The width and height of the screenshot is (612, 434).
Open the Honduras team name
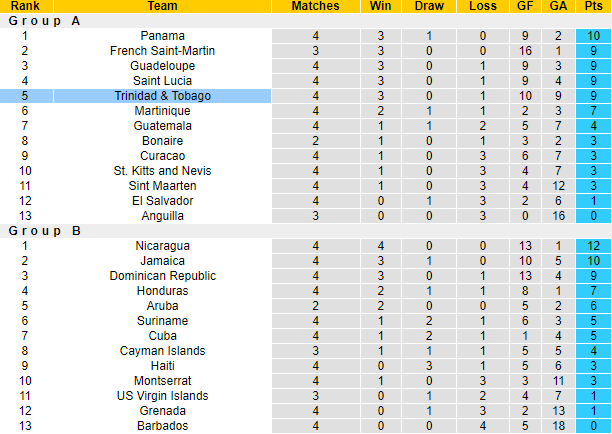point(162,291)
